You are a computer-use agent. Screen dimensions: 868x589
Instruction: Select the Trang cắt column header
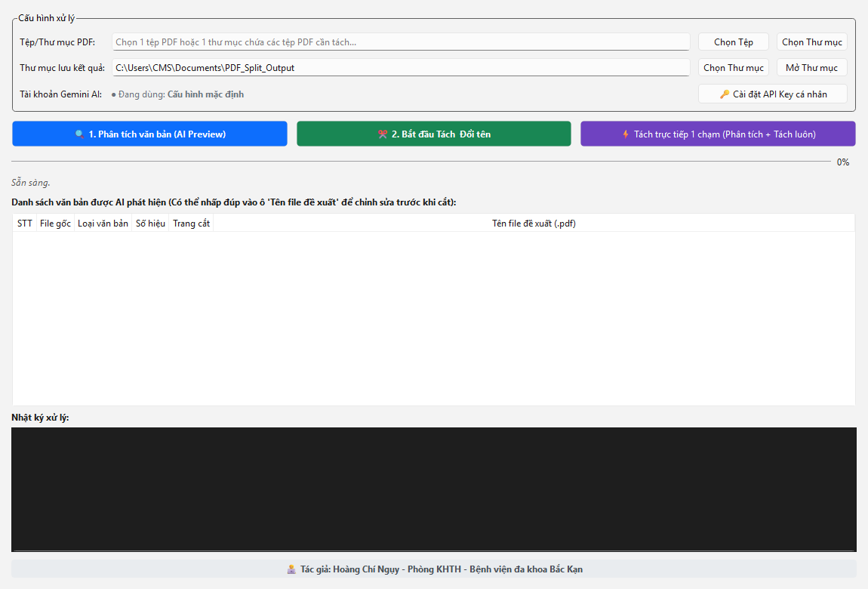point(191,223)
